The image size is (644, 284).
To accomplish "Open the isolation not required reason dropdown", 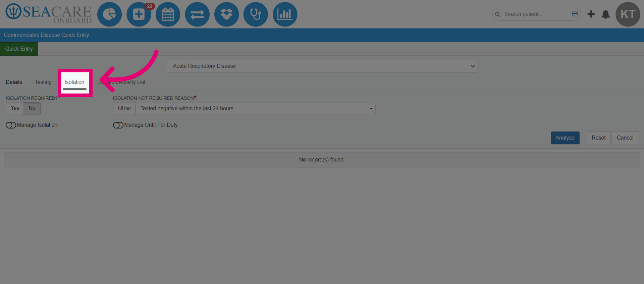I will pyautogui.click(x=256, y=109).
